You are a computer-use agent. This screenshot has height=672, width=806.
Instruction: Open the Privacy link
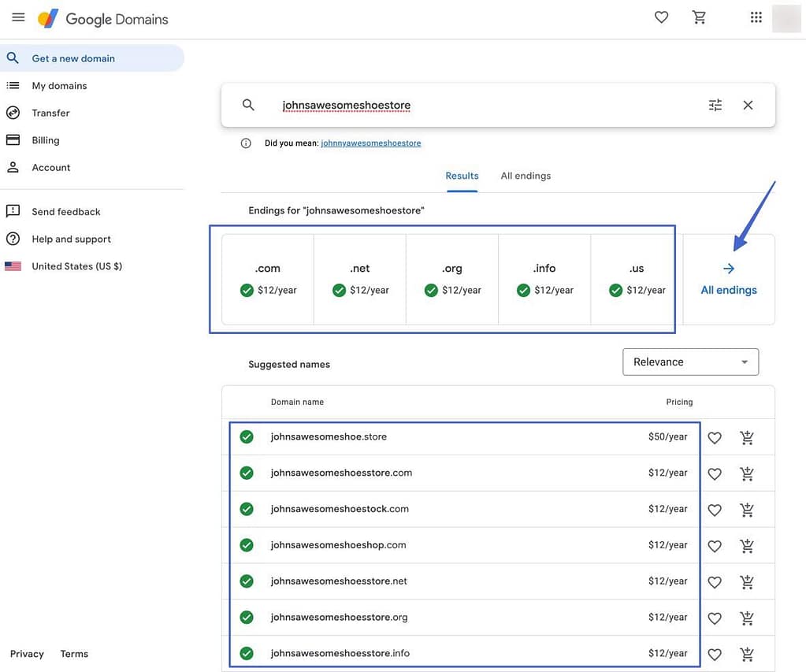coord(27,654)
